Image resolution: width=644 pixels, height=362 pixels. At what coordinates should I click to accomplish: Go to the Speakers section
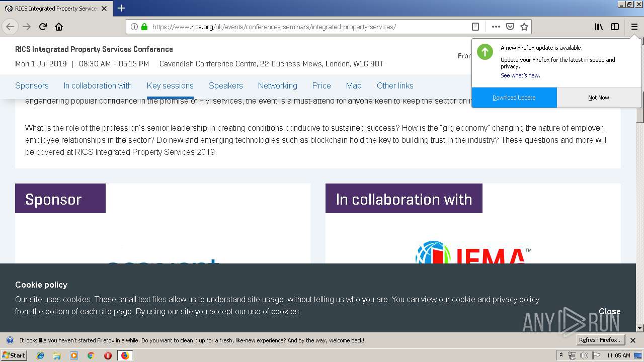click(226, 85)
